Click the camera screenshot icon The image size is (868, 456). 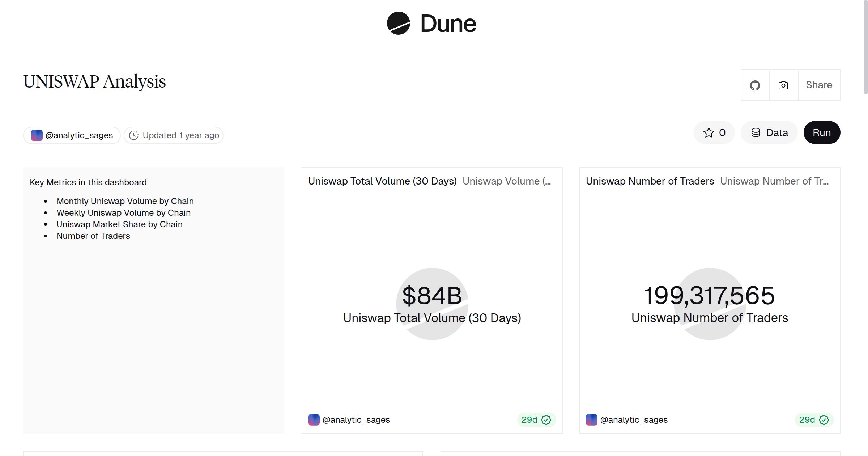783,85
